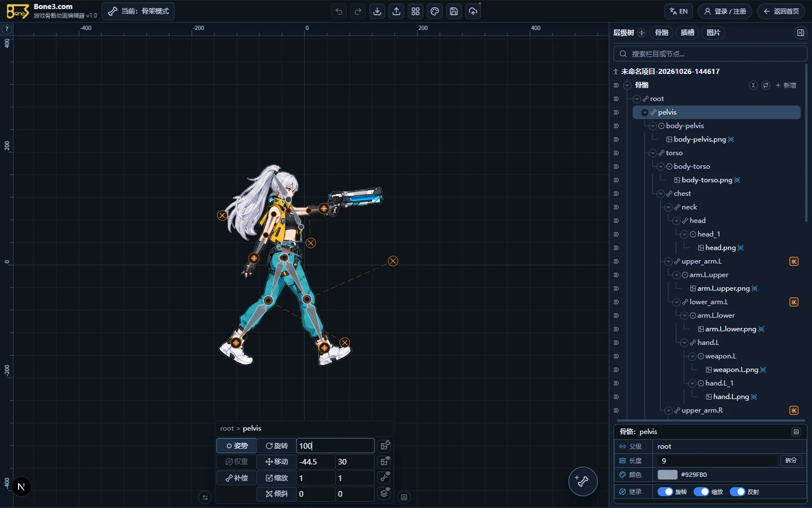Switch to the 骨骼 tab

[662, 33]
